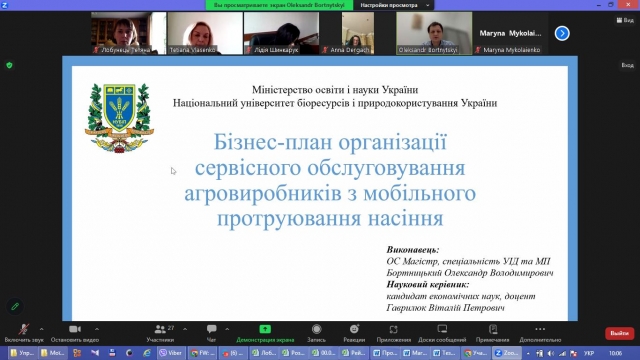Select Anna Dergach video thumbnail
Image resolution: width=640 pixels, height=360 pixels.
click(358, 33)
